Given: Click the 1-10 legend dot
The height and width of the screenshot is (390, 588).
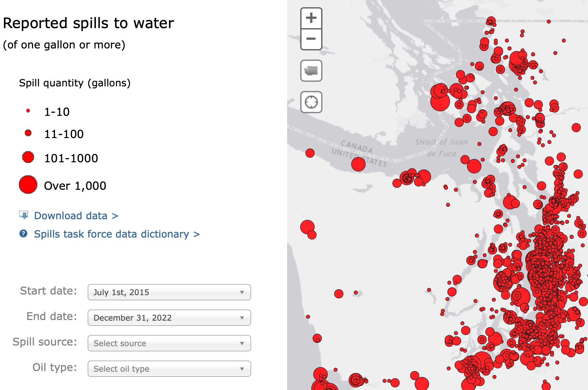Looking at the screenshot, I should (x=28, y=111).
